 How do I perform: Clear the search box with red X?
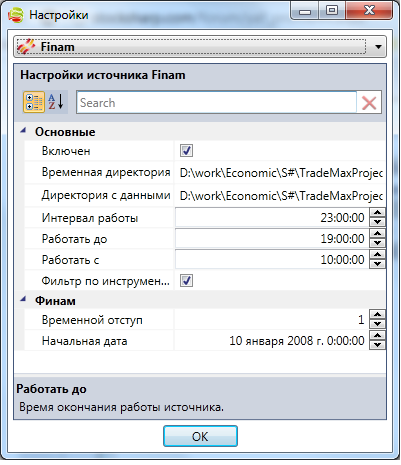[369, 103]
